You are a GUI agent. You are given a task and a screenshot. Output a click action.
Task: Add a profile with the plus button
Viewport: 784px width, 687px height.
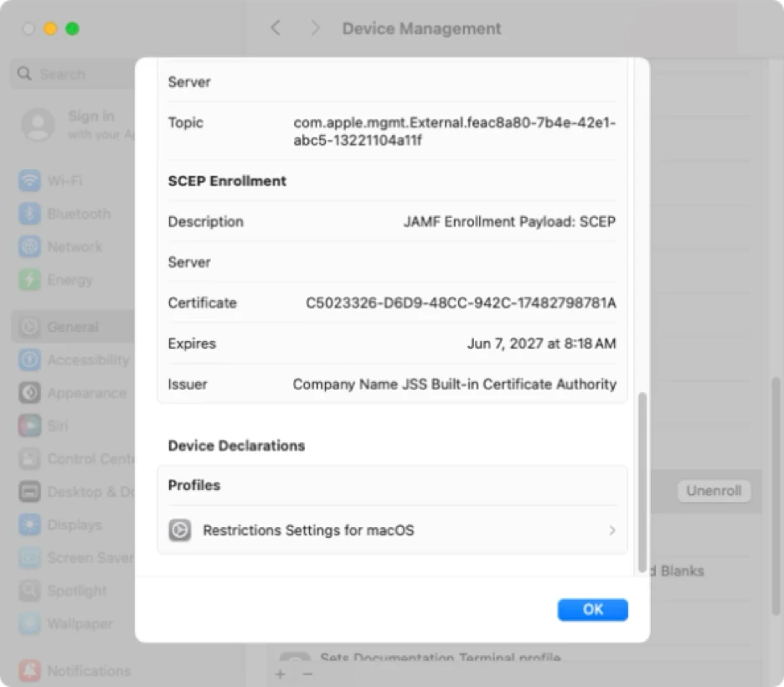pyautogui.click(x=280, y=674)
